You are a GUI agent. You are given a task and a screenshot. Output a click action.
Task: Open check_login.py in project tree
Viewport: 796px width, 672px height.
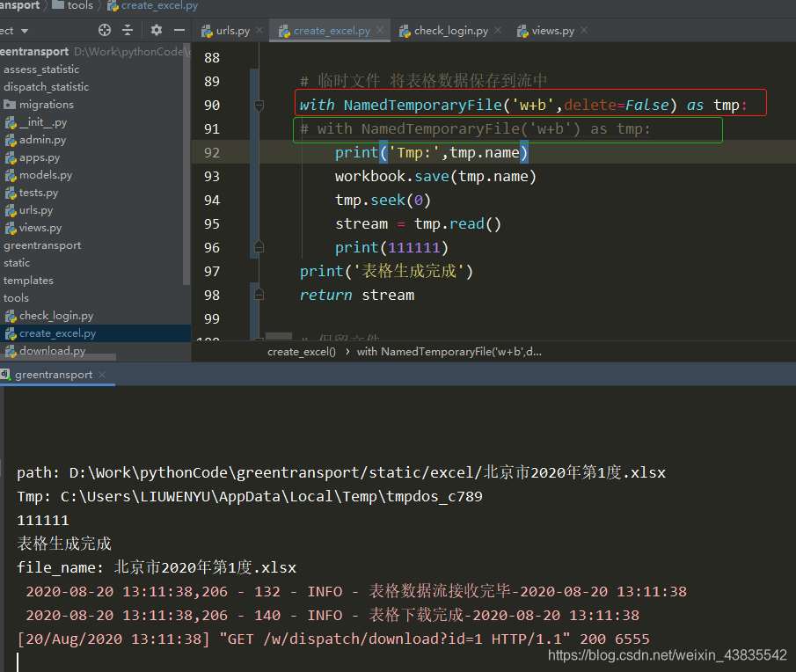coord(56,316)
